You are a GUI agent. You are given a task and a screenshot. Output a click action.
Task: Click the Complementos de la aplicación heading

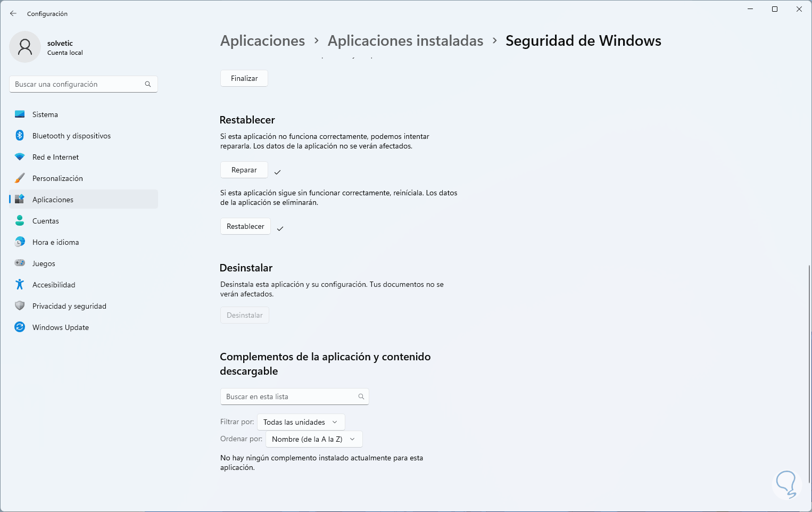click(x=325, y=364)
